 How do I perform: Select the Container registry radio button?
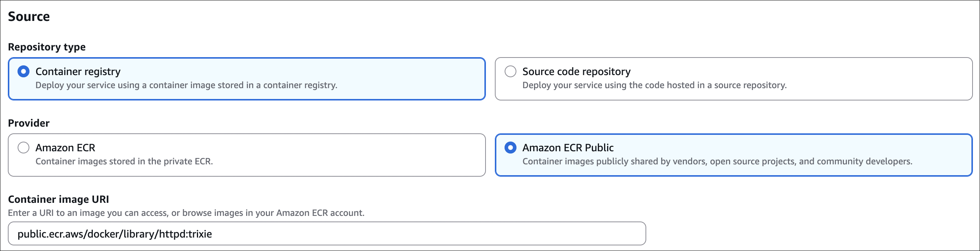click(23, 71)
